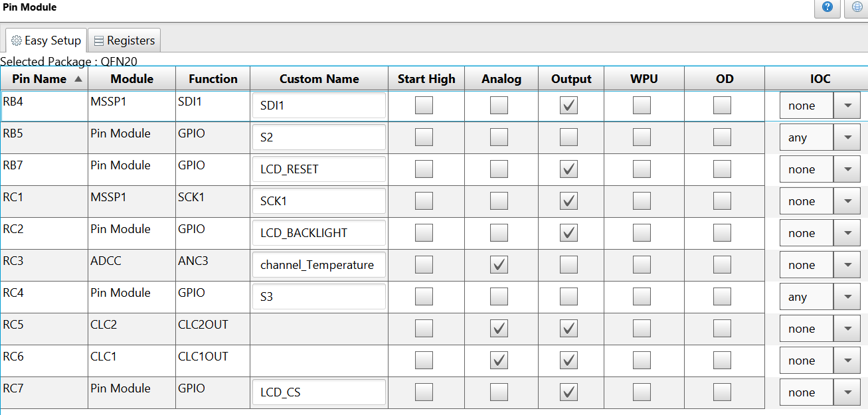Image resolution: width=868 pixels, height=415 pixels.
Task: Select the RC1 pin name cell
Action: click(44, 201)
